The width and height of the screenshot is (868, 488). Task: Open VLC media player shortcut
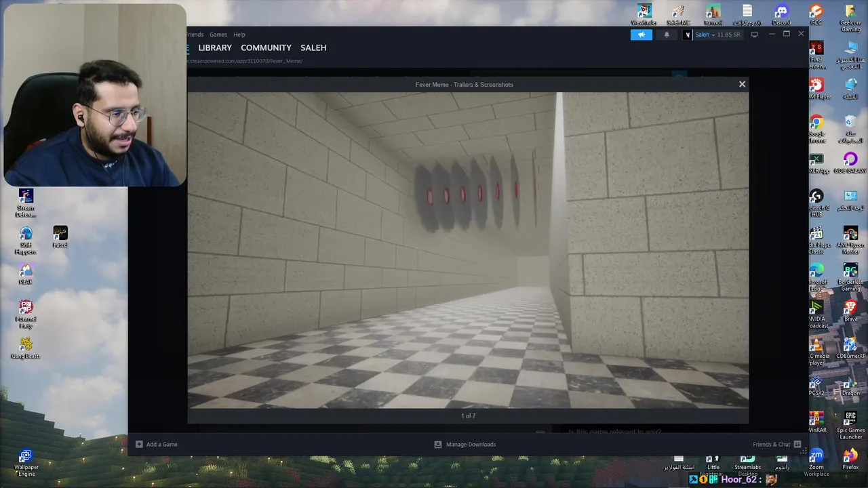816,352
